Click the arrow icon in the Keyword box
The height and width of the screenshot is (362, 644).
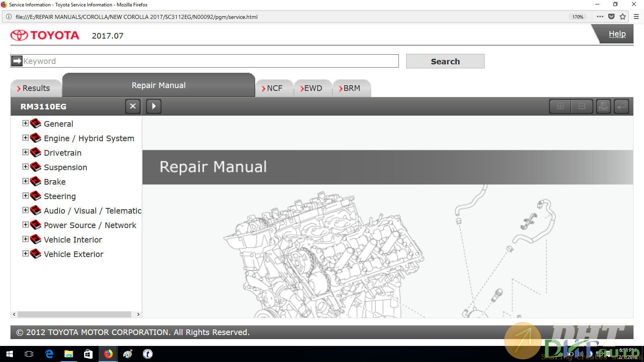coord(17,61)
